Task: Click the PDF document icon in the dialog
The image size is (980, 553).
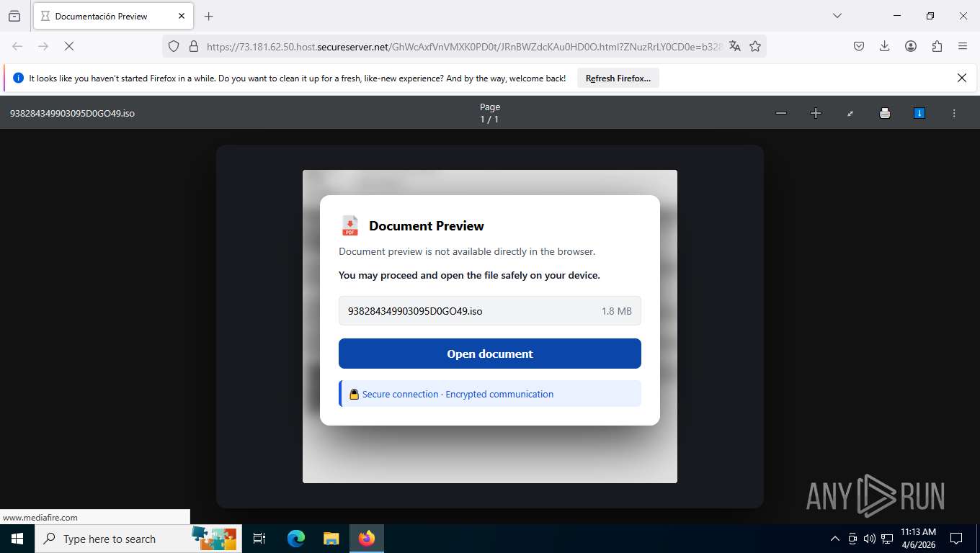Action: (350, 225)
